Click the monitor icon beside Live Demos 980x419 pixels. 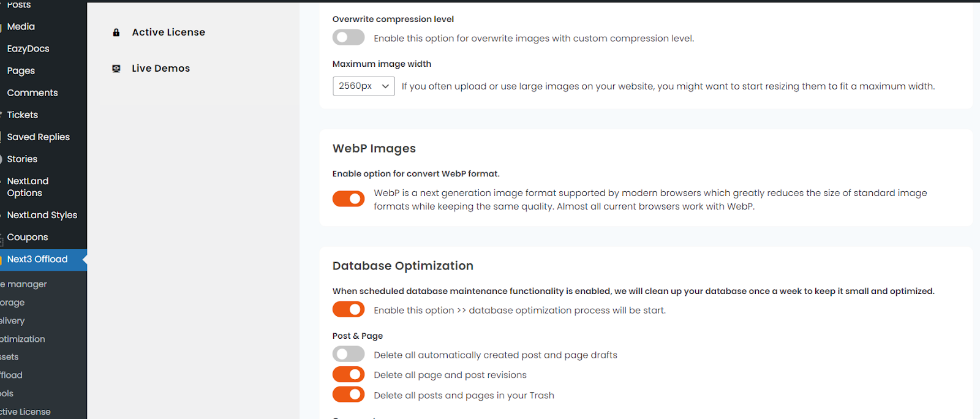(x=116, y=69)
